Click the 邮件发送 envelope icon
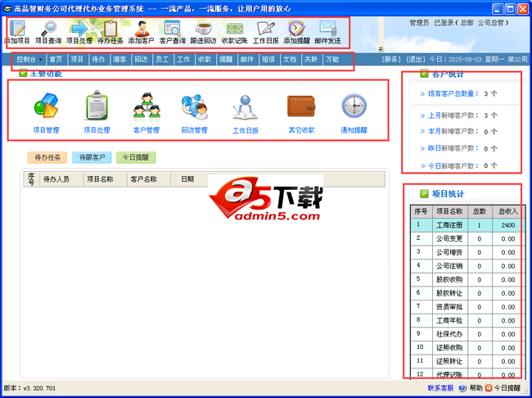 click(x=327, y=29)
